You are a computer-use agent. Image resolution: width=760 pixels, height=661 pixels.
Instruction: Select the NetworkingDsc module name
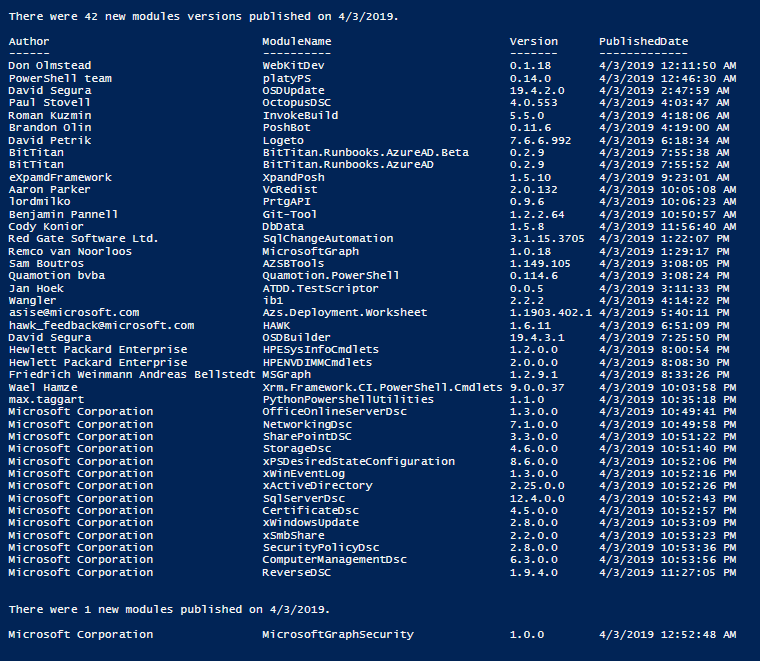pyautogui.click(x=307, y=425)
